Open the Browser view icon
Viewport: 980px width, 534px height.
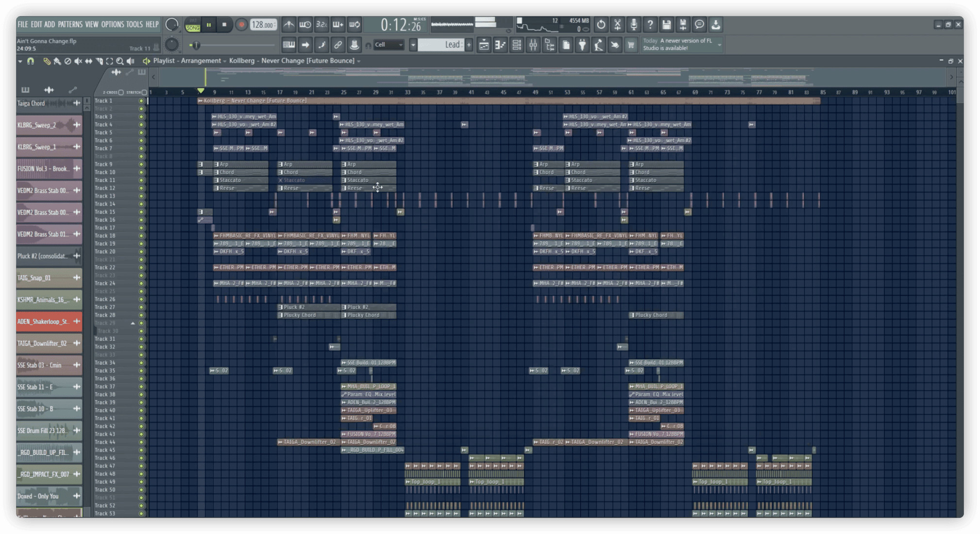point(550,45)
